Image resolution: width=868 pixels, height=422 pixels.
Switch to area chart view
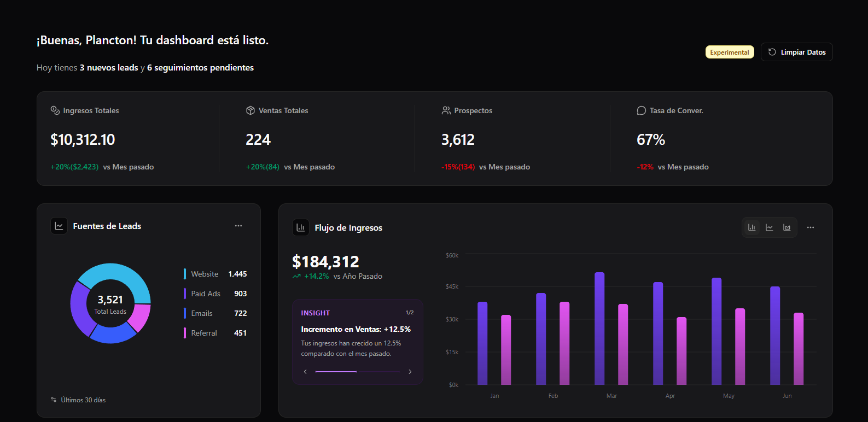click(x=787, y=227)
